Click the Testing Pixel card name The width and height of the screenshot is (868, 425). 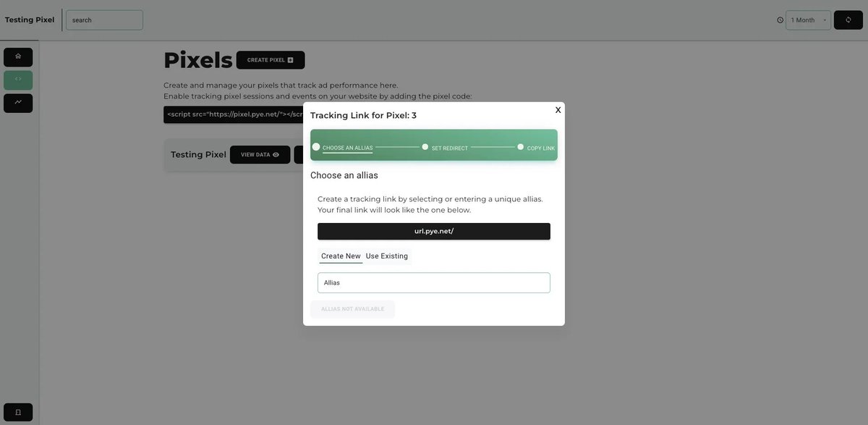tap(198, 155)
